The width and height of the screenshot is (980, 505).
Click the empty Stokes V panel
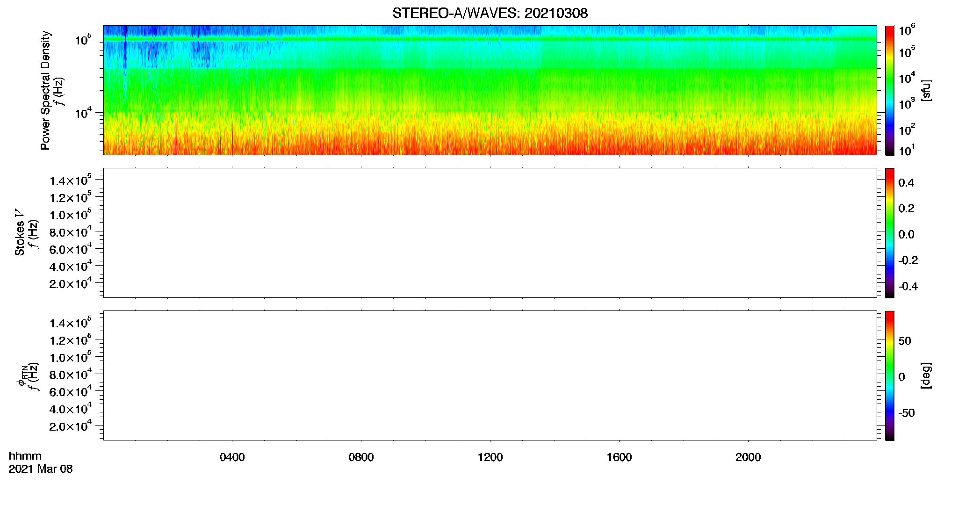tap(490, 233)
